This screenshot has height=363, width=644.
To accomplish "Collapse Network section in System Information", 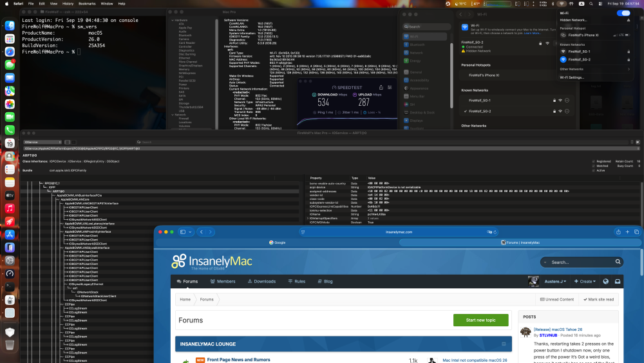I will click(173, 115).
